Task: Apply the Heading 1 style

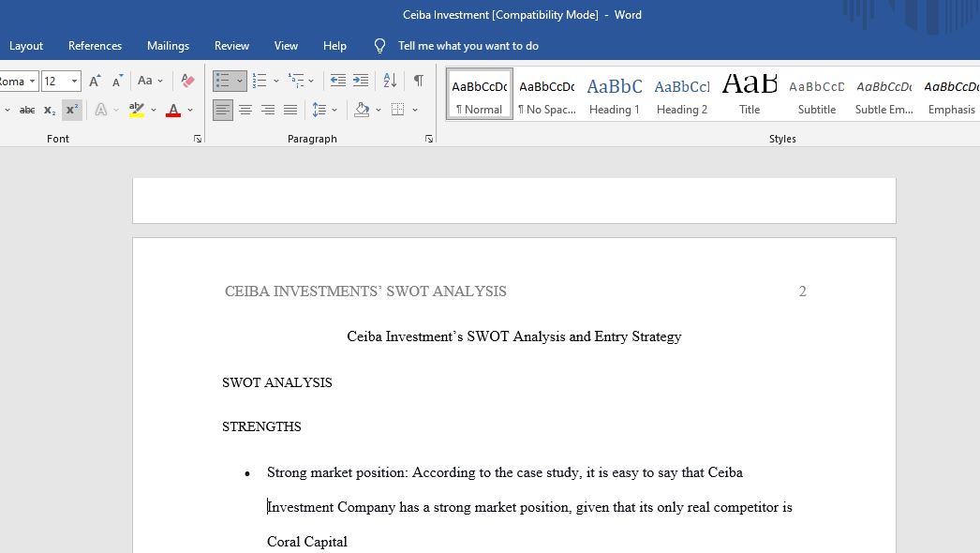Action: [615, 94]
